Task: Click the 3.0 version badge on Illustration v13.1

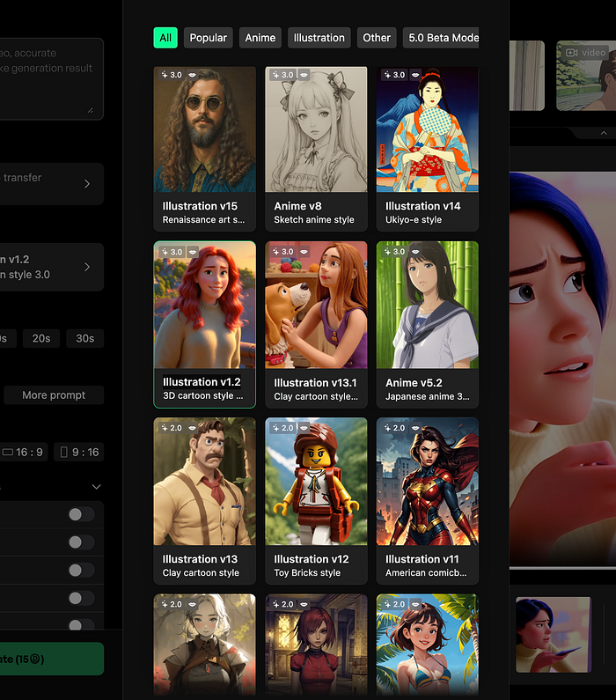Action: pos(282,252)
